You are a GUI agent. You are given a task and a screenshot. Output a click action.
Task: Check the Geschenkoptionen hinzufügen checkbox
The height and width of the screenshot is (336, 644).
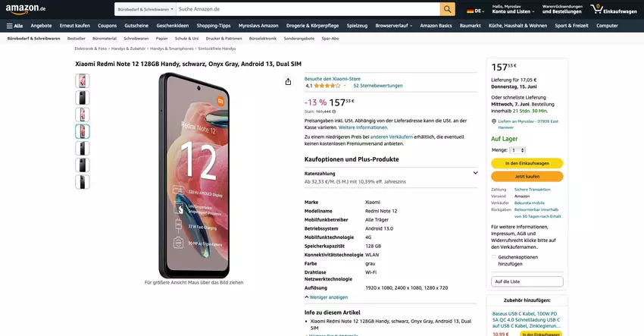coord(494,256)
